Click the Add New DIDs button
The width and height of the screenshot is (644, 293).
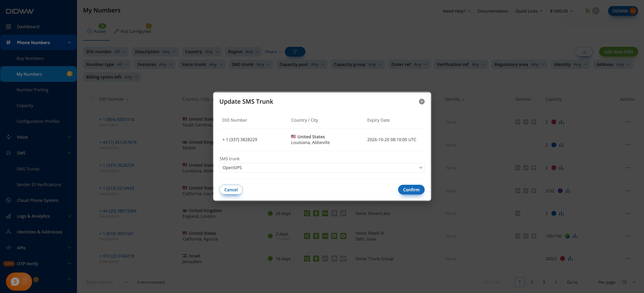(x=618, y=52)
